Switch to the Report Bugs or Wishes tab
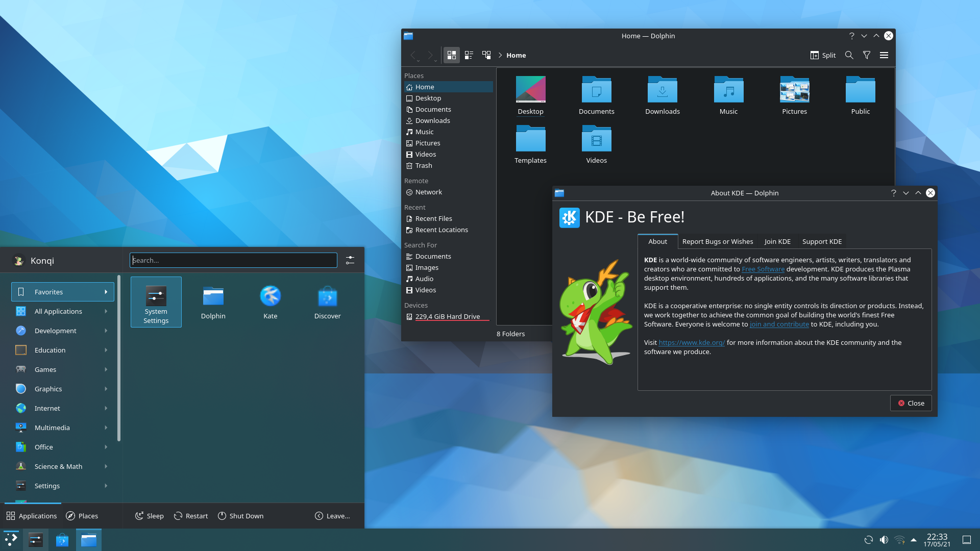Image resolution: width=980 pixels, height=551 pixels. point(718,241)
